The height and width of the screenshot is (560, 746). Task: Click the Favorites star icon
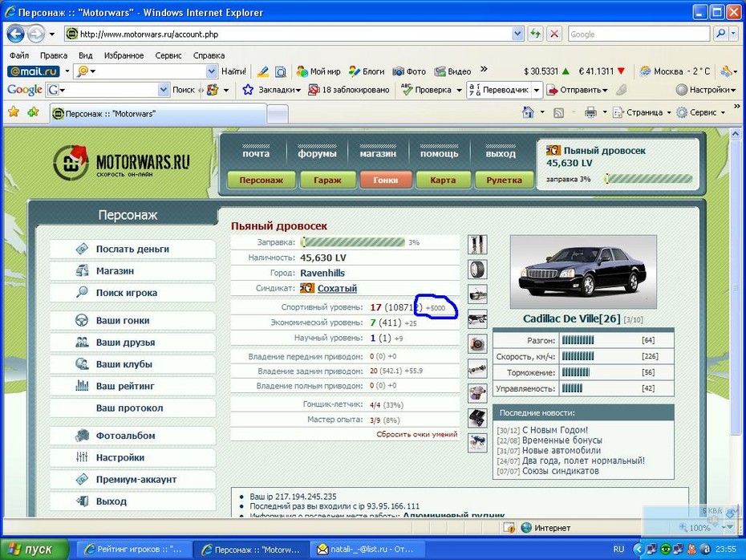pyautogui.click(x=14, y=112)
